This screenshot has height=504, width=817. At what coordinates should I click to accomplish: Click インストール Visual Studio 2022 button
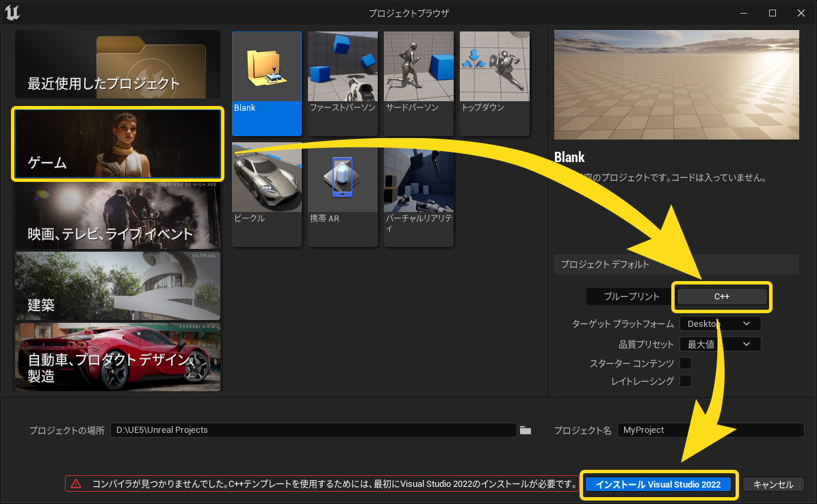658,484
